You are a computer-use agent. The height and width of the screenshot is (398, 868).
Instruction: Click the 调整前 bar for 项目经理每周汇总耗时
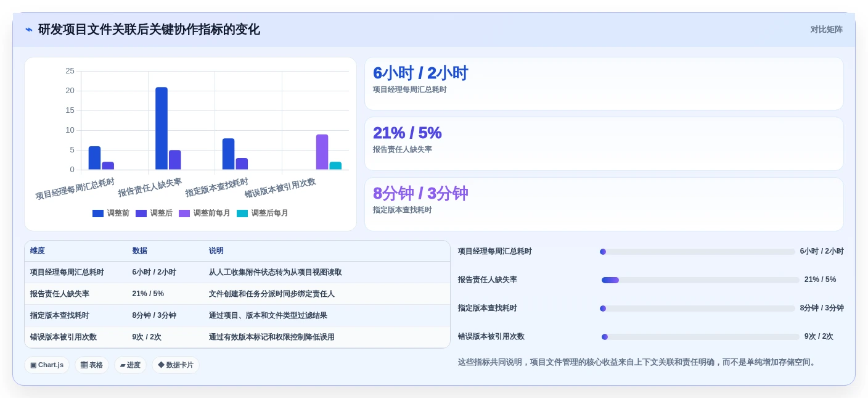(94, 158)
